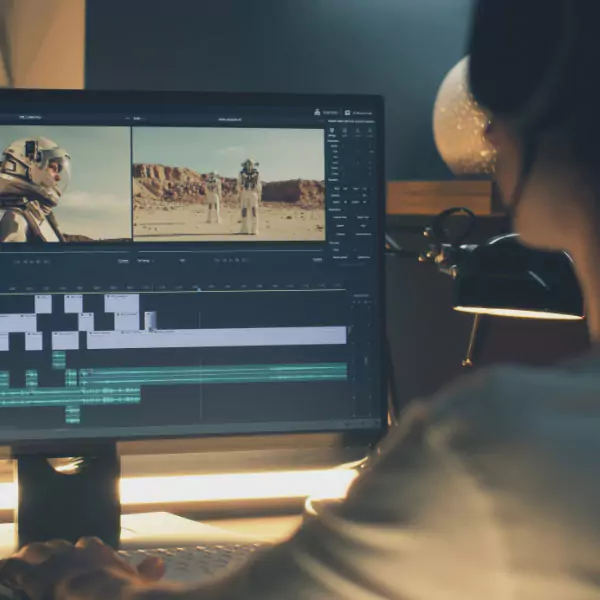Click the timecode at right of program viewer
The image size is (600, 600).
point(317,260)
